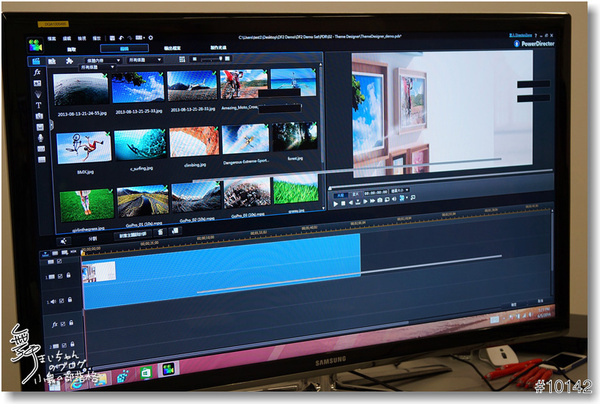Open the third menu in the top menu bar

coord(82,38)
